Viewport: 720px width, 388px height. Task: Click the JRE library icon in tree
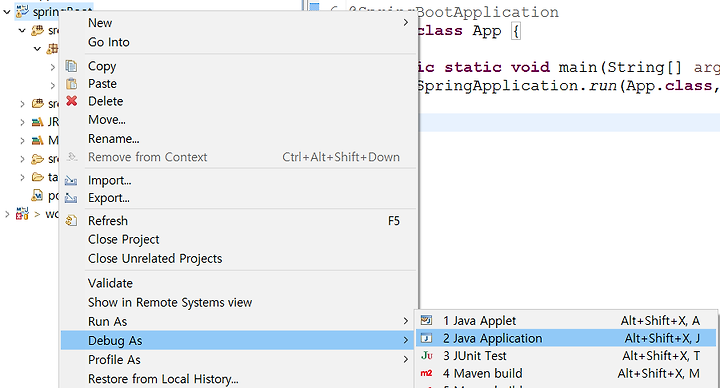pos(38,122)
